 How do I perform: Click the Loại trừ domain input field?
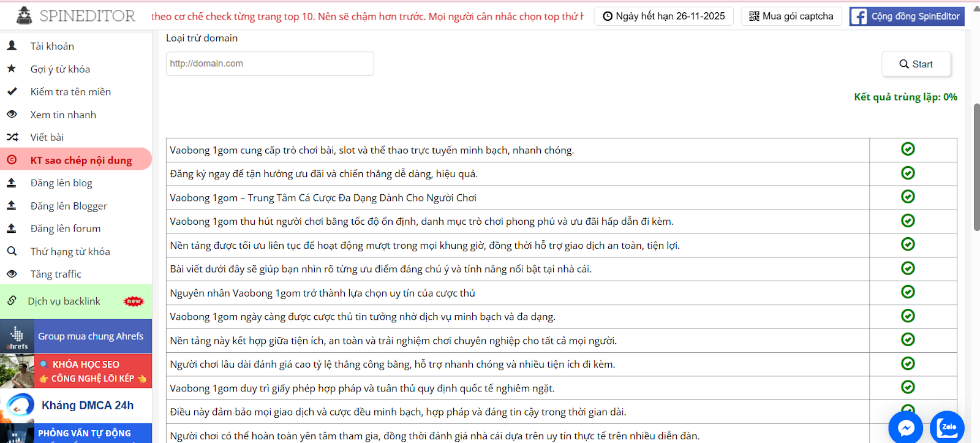(269, 64)
